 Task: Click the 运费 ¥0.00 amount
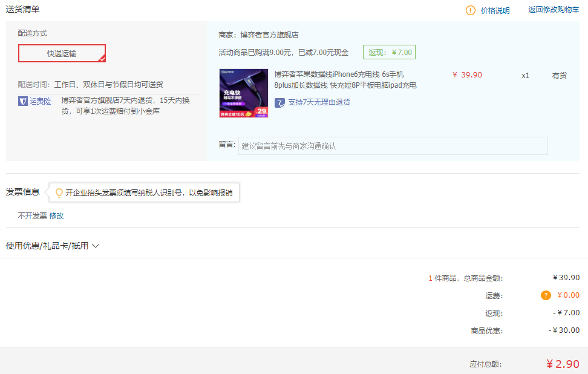point(569,295)
